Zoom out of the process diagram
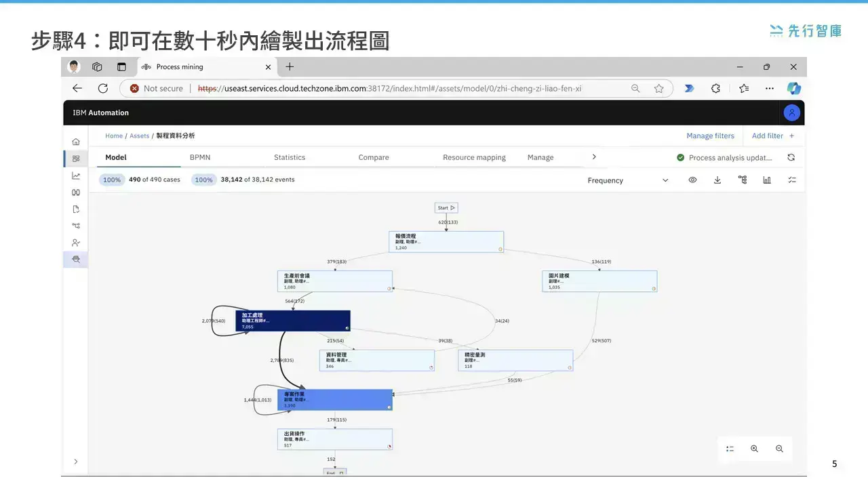868x488 pixels. [x=779, y=449]
